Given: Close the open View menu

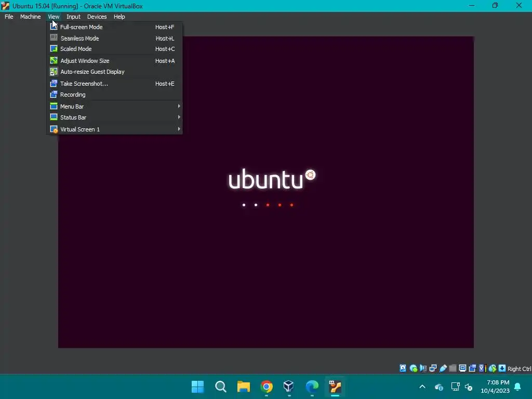Looking at the screenshot, I should point(54,17).
